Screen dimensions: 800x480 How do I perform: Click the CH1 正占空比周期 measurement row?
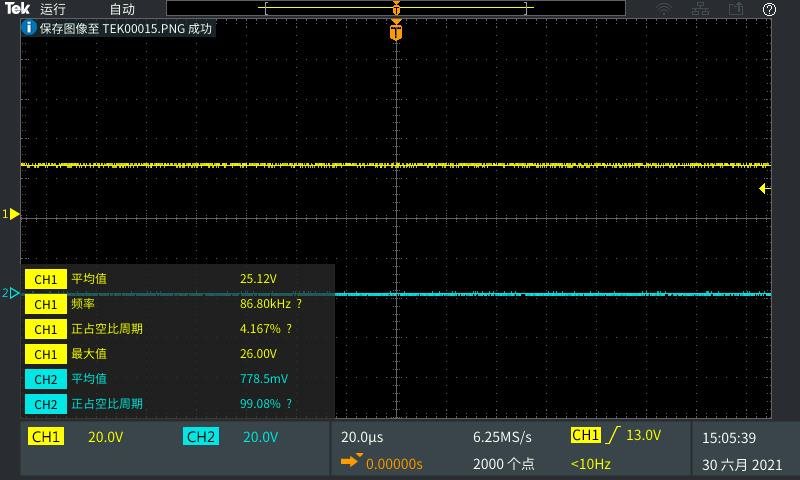[x=180, y=329]
